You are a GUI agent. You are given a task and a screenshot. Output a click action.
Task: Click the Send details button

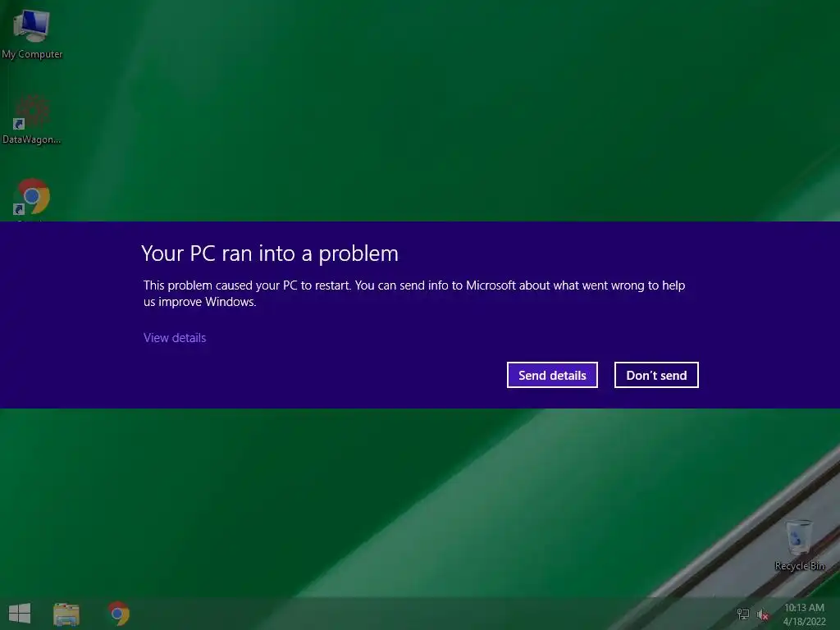click(552, 375)
